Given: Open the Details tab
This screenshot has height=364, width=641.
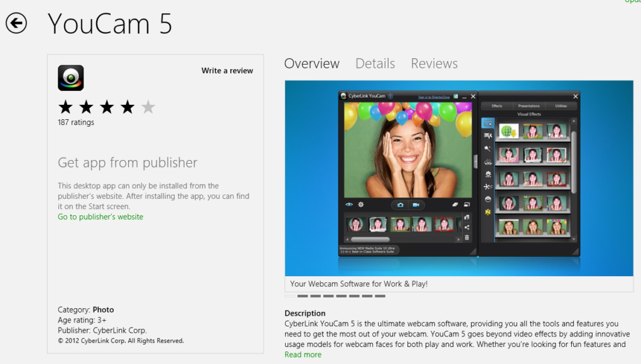Looking at the screenshot, I should coord(375,63).
